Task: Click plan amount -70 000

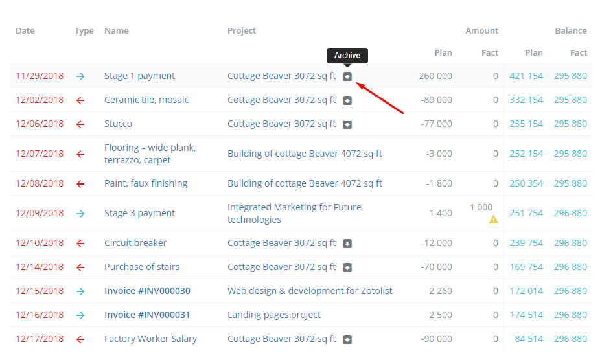Action: click(x=437, y=267)
